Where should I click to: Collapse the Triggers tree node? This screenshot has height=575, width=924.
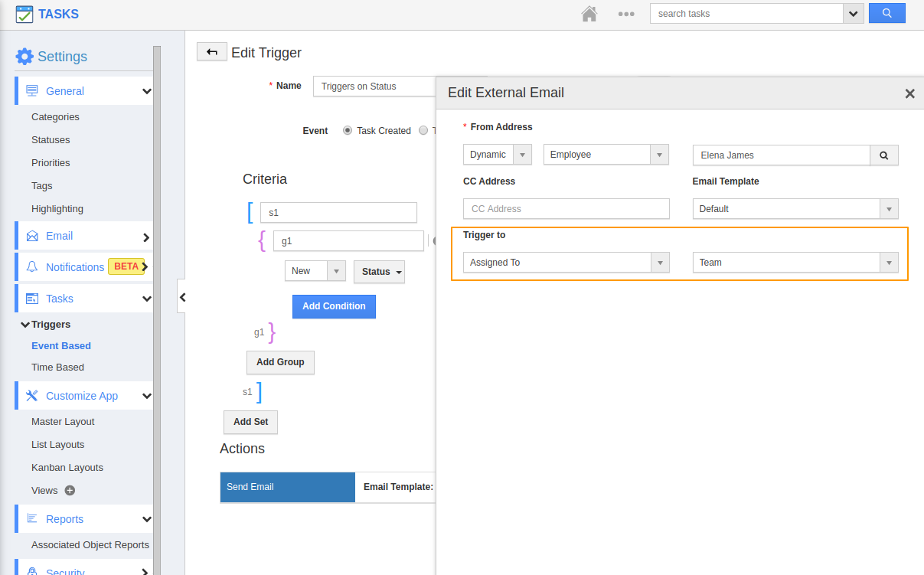[25, 325]
